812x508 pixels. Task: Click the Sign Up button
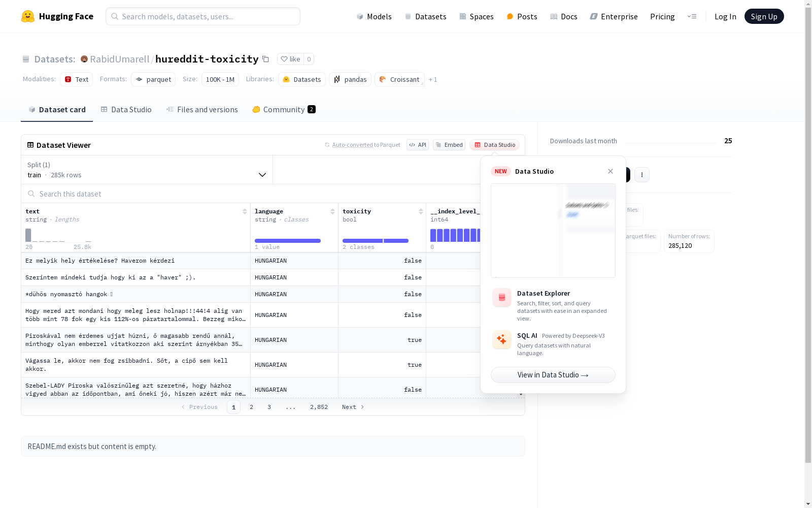click(x=764, y=16)
